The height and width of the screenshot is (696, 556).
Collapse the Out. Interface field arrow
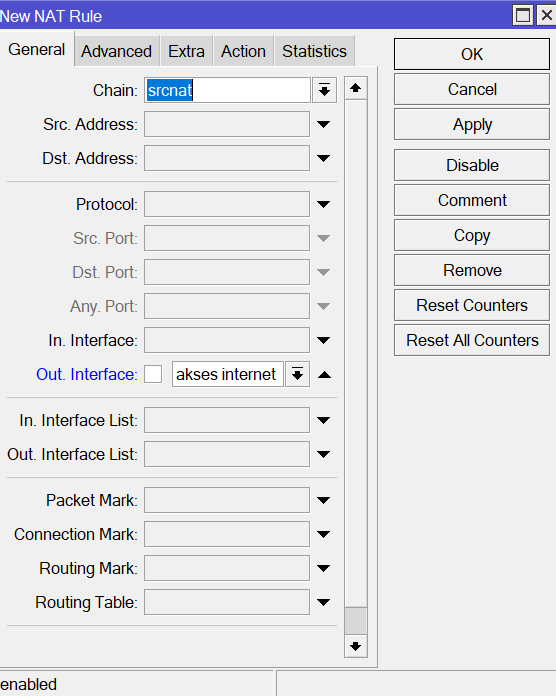(324, 375)
